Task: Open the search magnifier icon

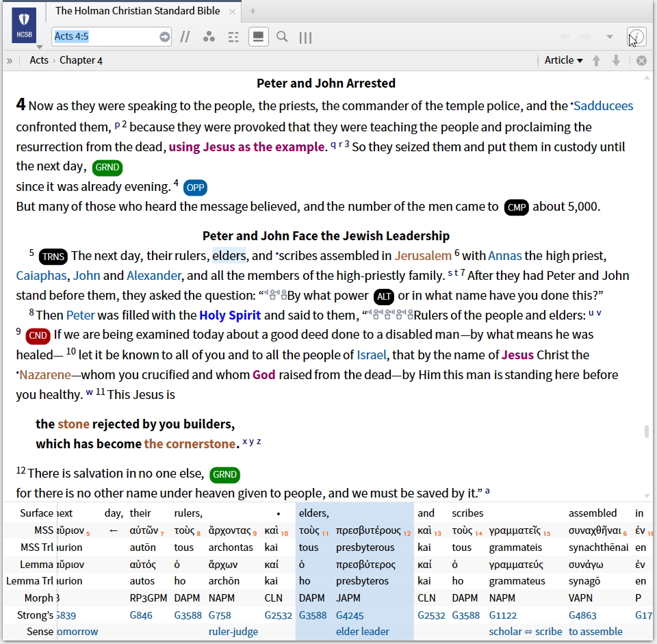Action: pyautogui.click(x=282, y=37)
